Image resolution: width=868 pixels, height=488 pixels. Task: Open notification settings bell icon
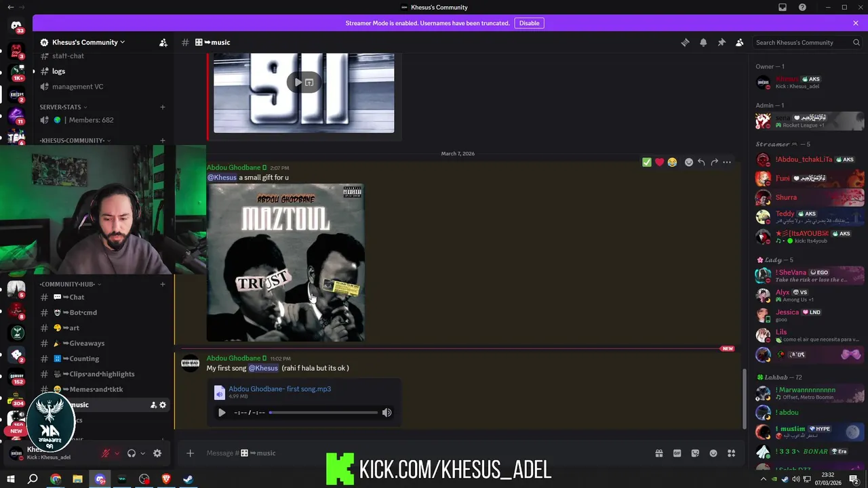[x=703, y=42]
